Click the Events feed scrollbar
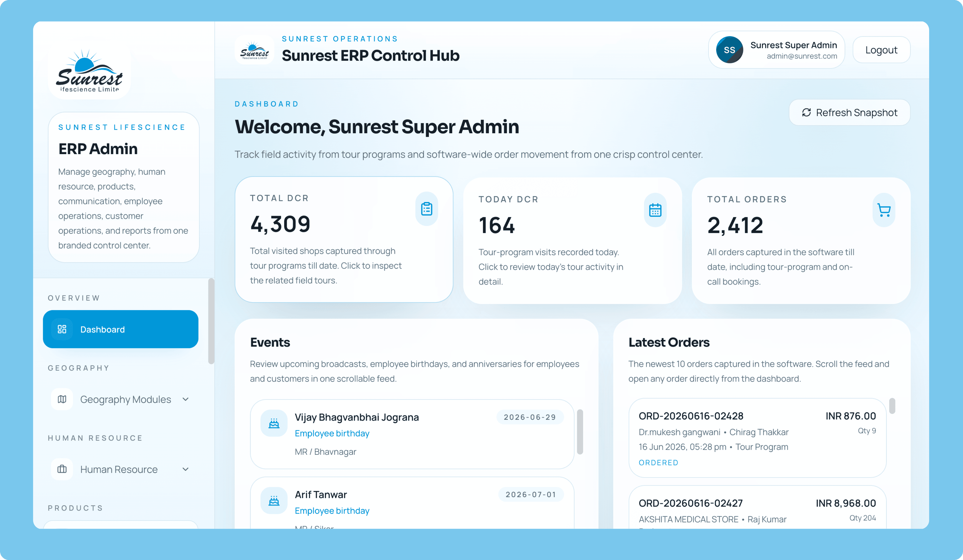This screenshot has width=963, height=560. click(x=580, y=432)
